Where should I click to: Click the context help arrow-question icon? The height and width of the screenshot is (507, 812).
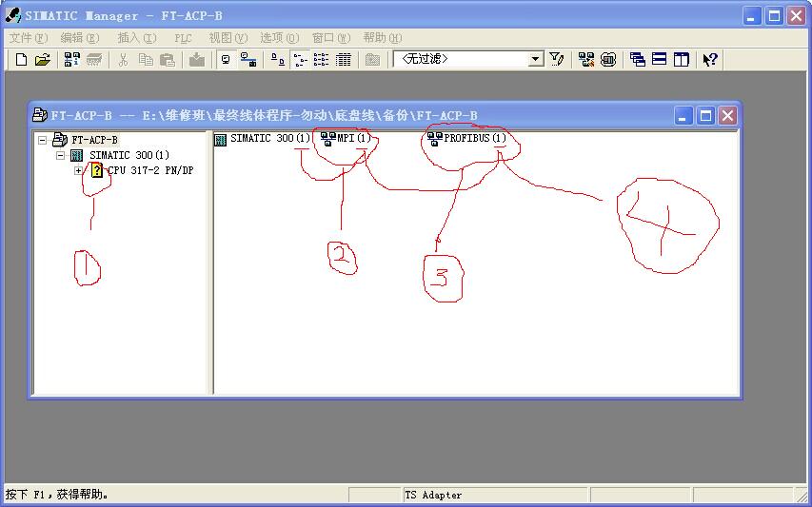(710, 60)
